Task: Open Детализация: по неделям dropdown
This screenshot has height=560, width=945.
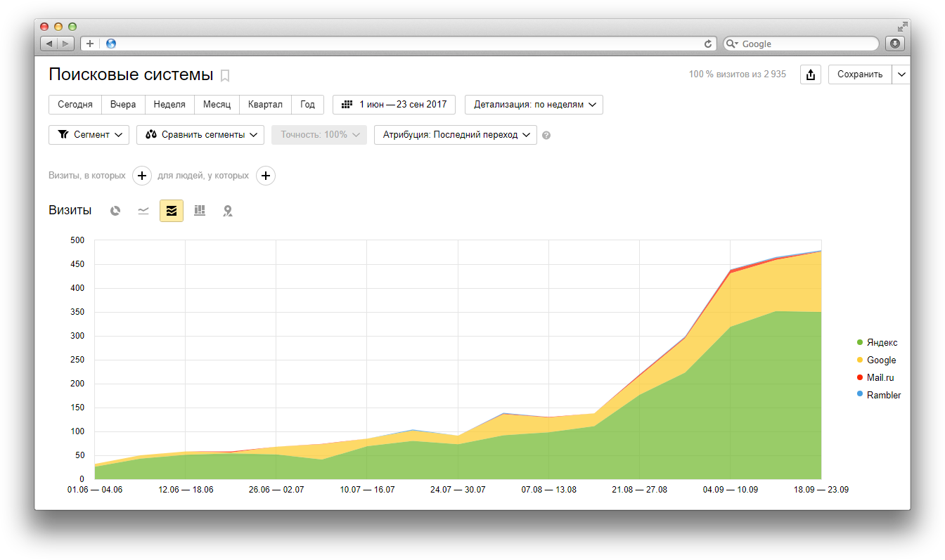Action: tap(534, 105)
